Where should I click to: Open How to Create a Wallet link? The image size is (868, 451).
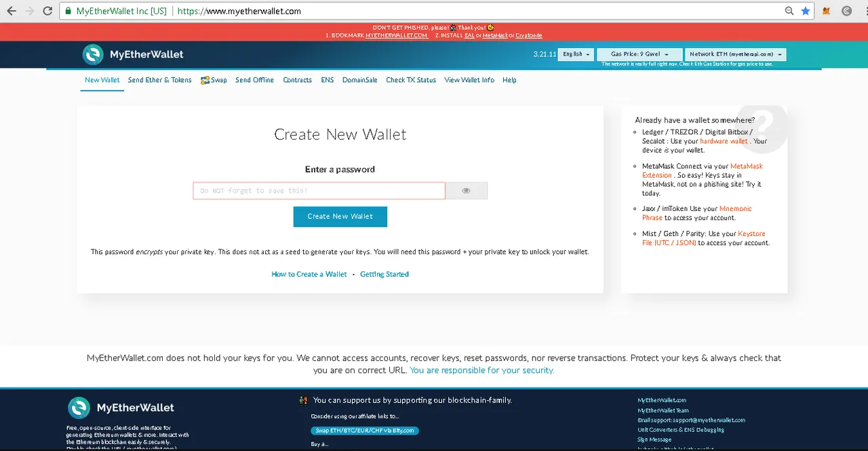pyautogui.click(x=309, y=274)
